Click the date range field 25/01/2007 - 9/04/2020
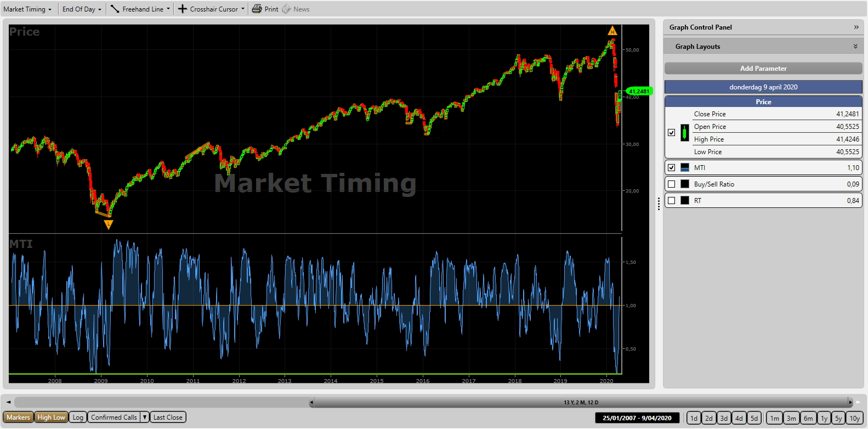The width and height of the screenshot is (868, 429). coord(637,418)
